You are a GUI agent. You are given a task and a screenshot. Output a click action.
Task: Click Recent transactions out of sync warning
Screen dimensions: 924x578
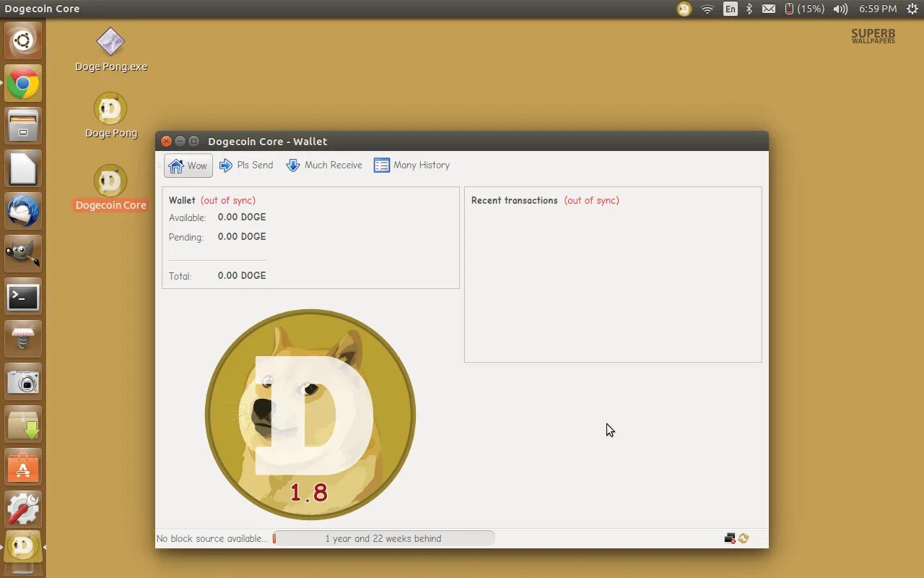(x=592, y=200)
